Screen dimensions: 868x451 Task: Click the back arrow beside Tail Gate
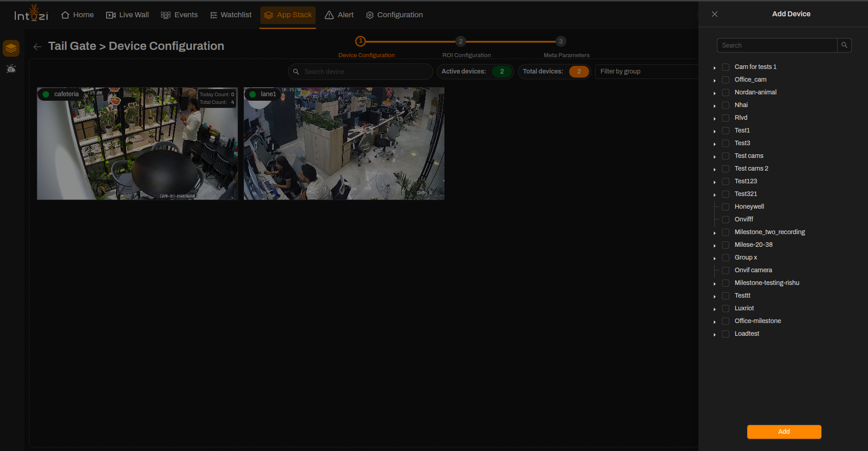[38, 47]
